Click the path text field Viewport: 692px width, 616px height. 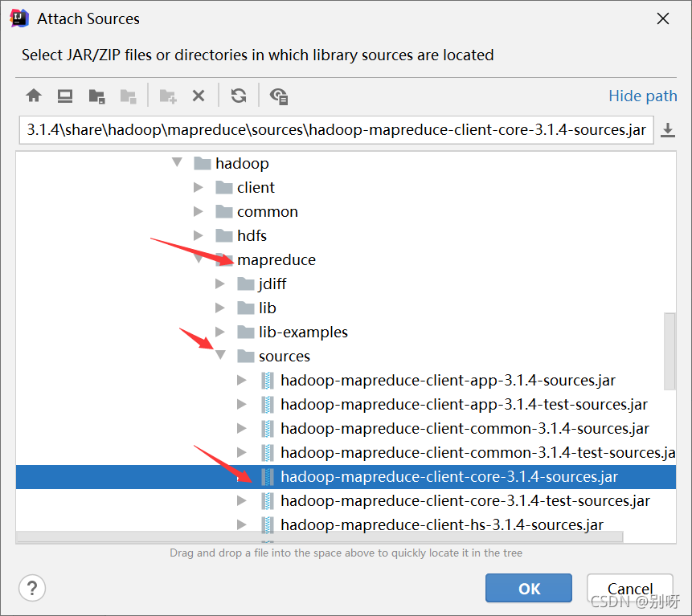coord(336,130)
